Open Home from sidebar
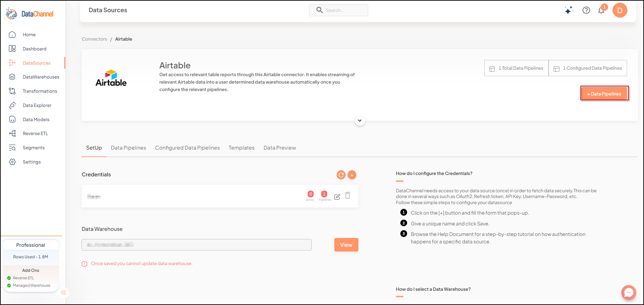 point(29,35)
